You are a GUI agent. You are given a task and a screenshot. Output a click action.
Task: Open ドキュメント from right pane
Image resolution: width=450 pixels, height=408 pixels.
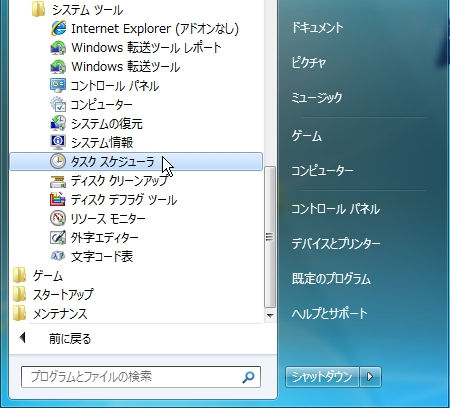[317, 28]
